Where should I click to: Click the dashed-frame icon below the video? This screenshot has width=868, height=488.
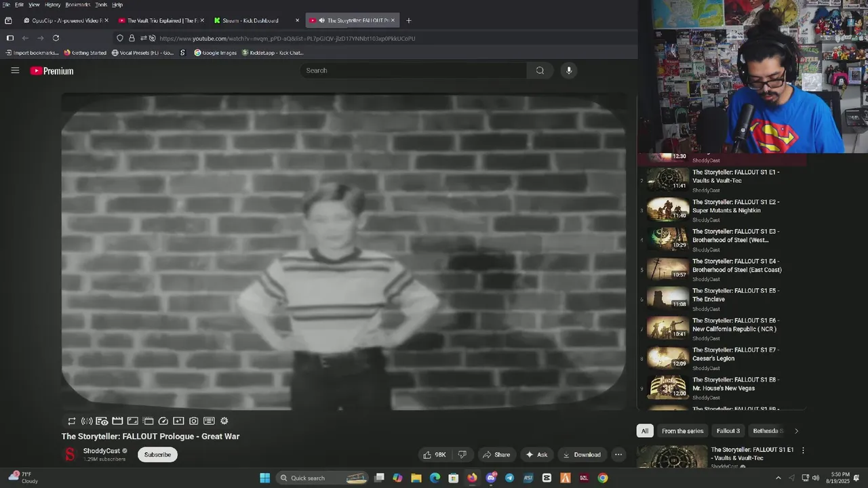[149, 421]
